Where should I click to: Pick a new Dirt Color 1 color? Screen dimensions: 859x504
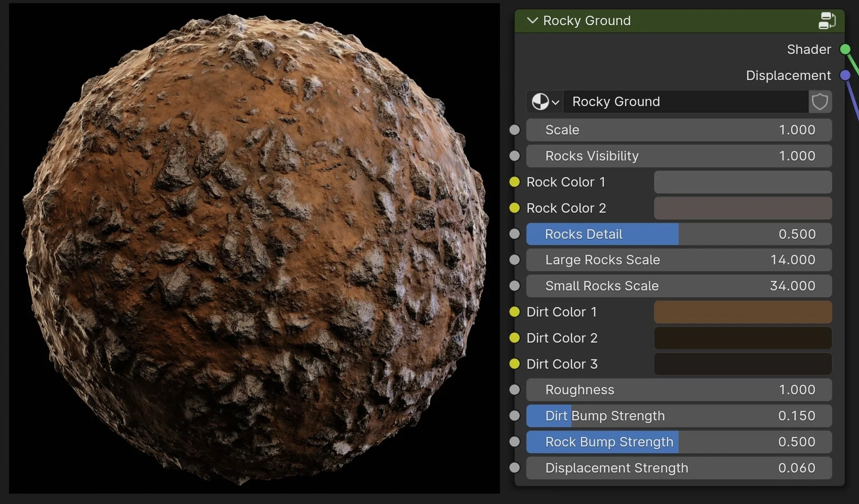pos(742,312)
